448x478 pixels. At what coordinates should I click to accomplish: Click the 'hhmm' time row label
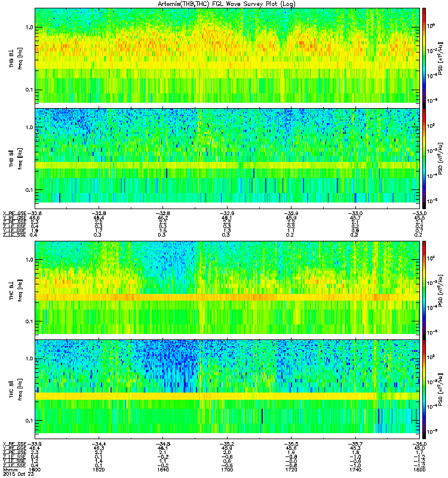(x=10, y=470)
